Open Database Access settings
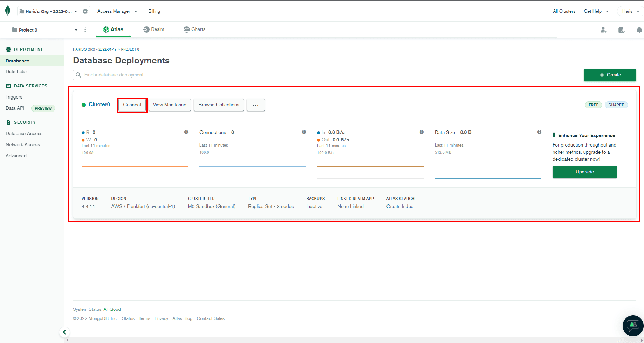 [x=24, y=133]
